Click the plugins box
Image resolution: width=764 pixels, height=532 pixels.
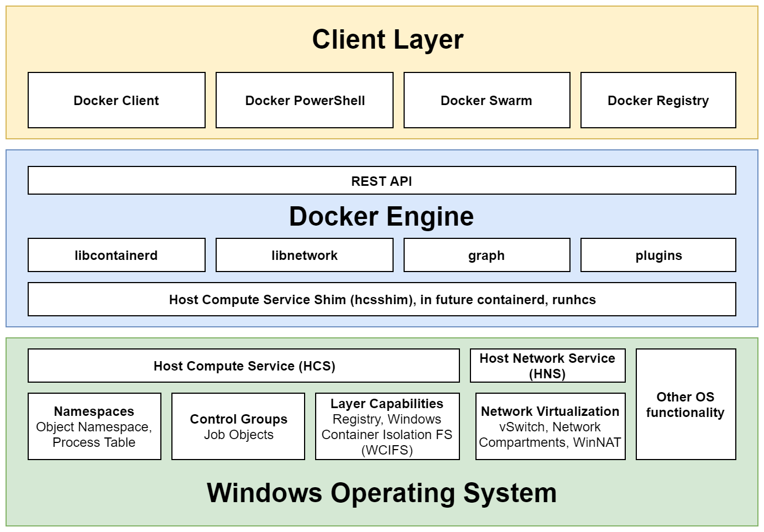[x=658, y=255]
